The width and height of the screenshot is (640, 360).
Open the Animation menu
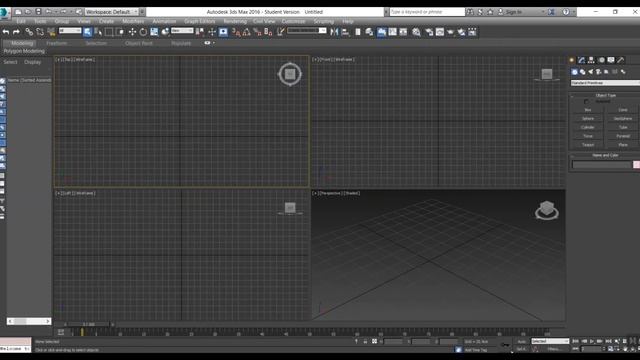pos(164,21)
